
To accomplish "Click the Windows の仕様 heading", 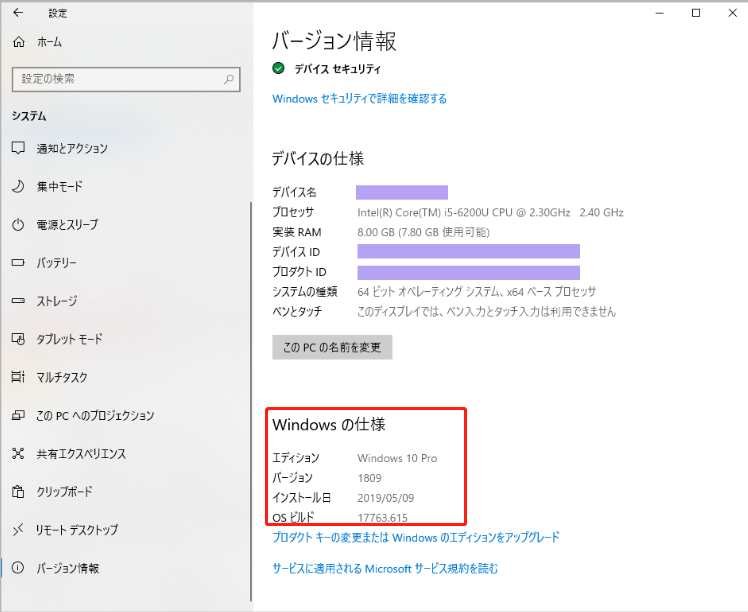I will coord(329,425).
